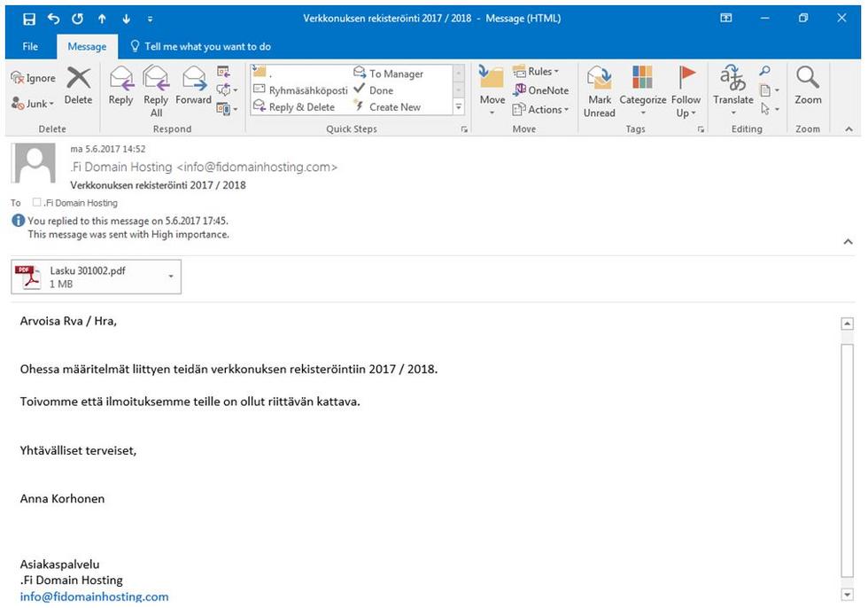Screen dimensions: 868x608
Task: Open the IM reply dropdown
Action: 227,90
